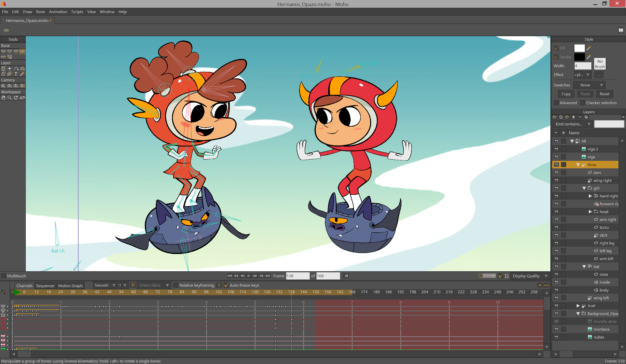The height and width of the screenshot is (364, 626).
Task: Toggle audio mute speaker icon
Action: click(x=346, y=276)
